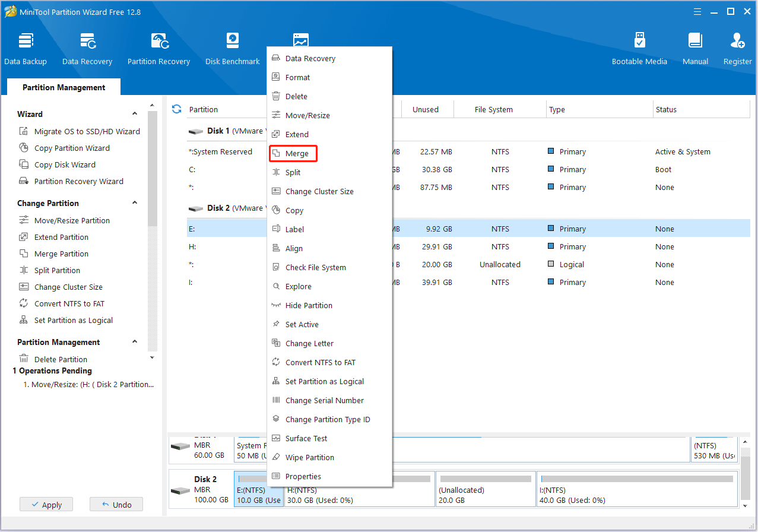The image size is (758, 532).
Task: Select Set Active in the context menu
Action: (x=329, y=324)
